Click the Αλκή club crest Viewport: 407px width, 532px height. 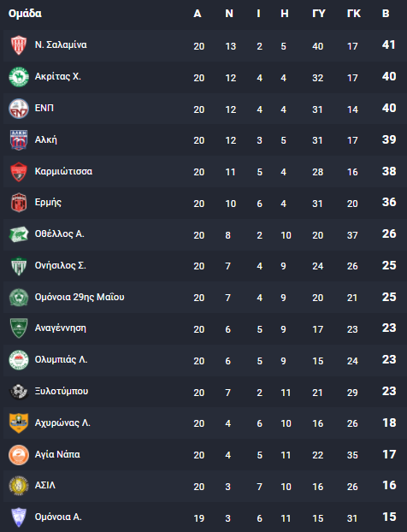[x=19, y=139]
